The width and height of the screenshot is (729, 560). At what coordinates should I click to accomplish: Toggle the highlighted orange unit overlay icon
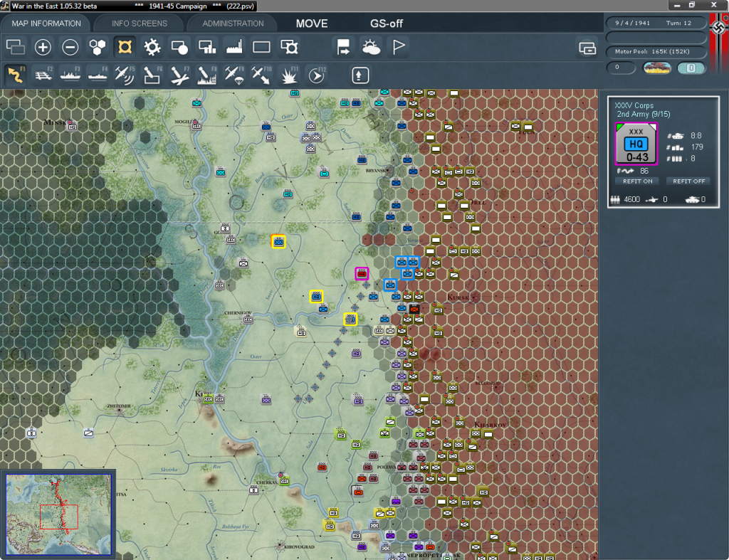pos(125,47)
